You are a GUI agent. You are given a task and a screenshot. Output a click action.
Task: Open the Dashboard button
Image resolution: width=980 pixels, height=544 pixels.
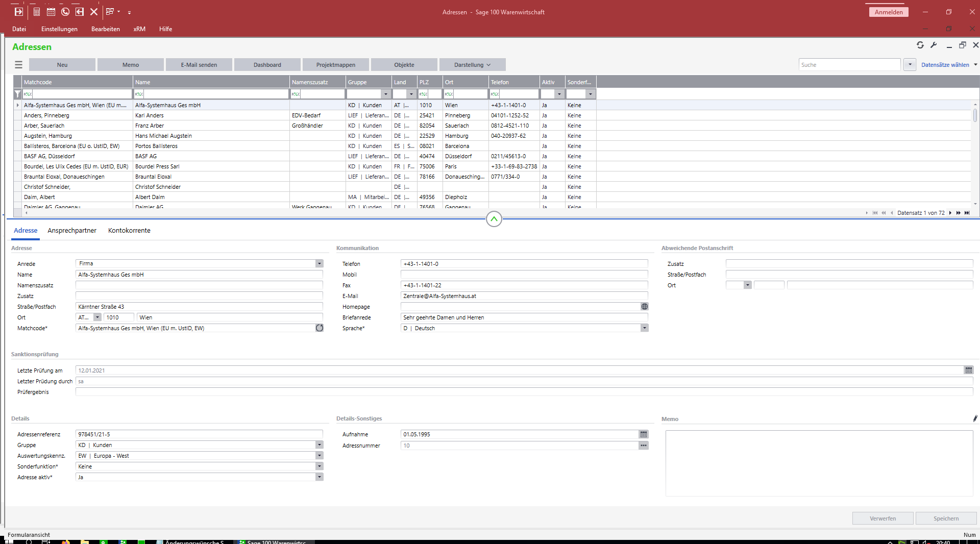pos(267,65)
